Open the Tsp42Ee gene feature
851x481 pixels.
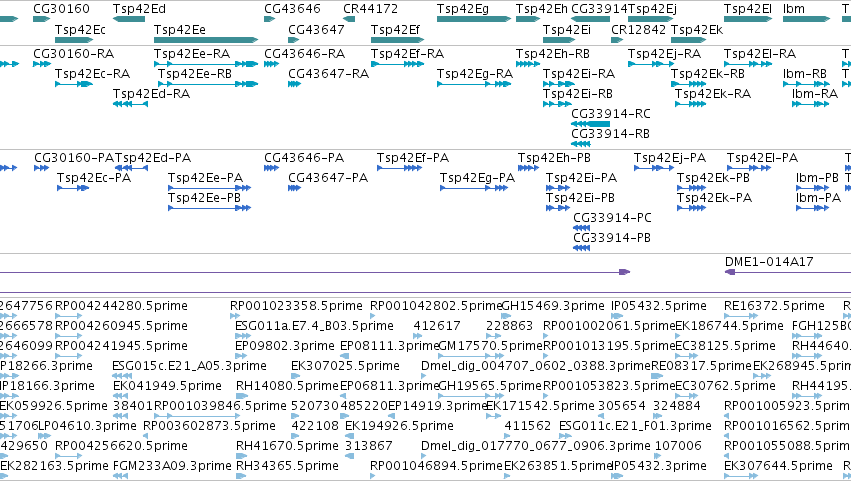tap(206, 40)
